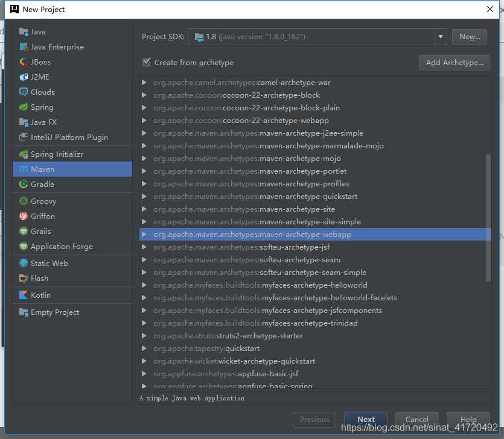Image resolution: width=504 pixels, height=439 pixels.
Task: Pick the Spring Initializr icon
Action: 24,154
